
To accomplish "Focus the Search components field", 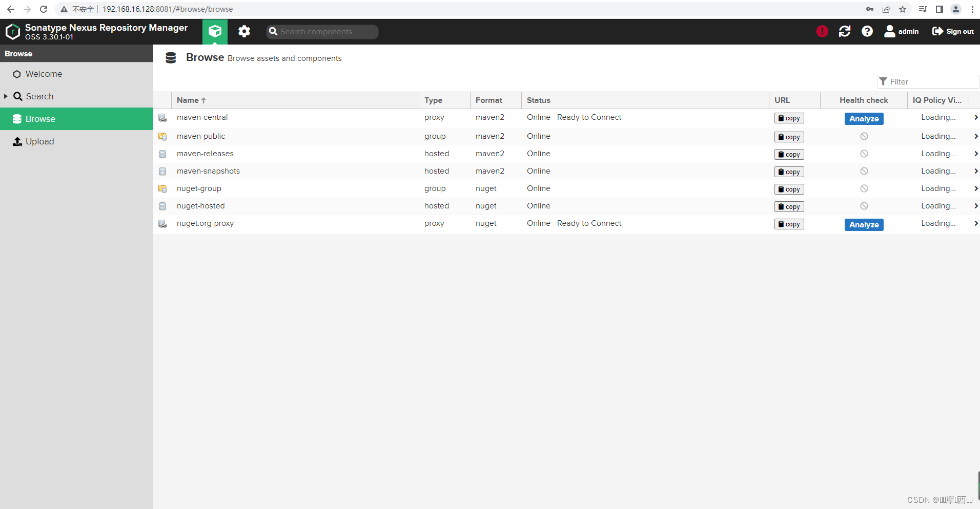I will [322, 32].
